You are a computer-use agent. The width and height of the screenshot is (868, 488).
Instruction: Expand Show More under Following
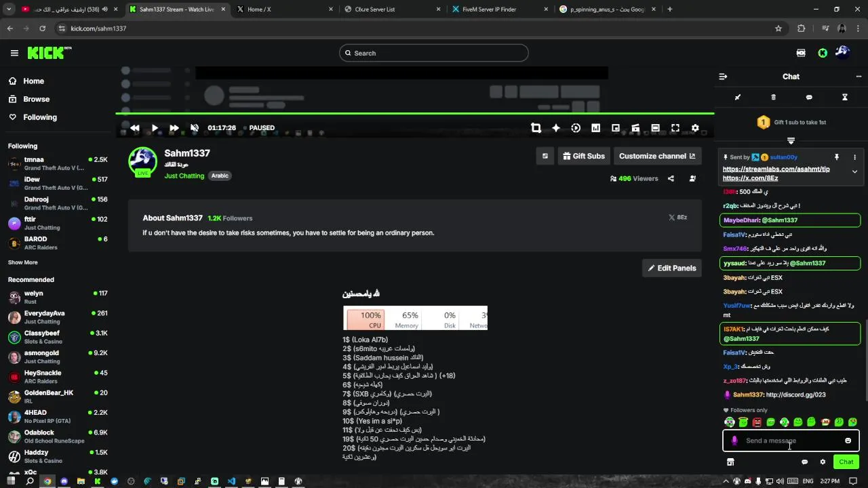[x=23, y=262]
